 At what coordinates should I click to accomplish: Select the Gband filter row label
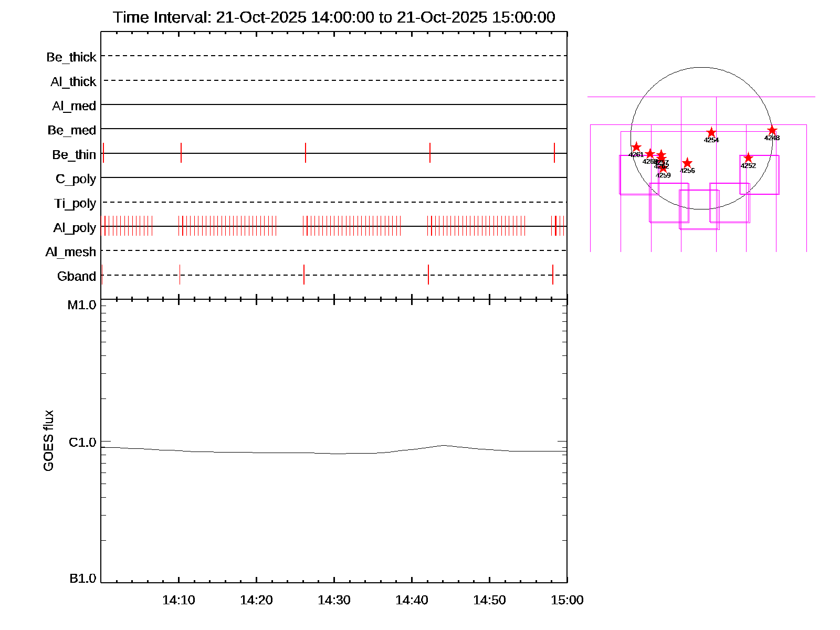pos(77,277)
